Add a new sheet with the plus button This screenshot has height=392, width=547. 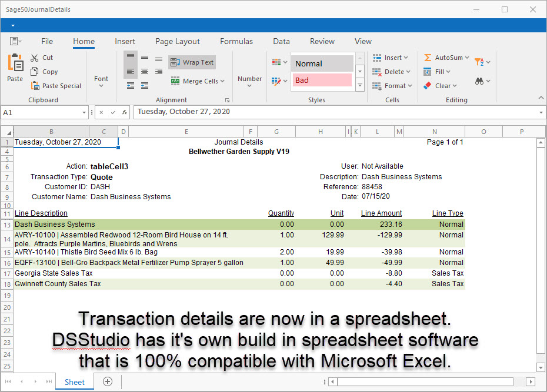[x=108, y=381]
